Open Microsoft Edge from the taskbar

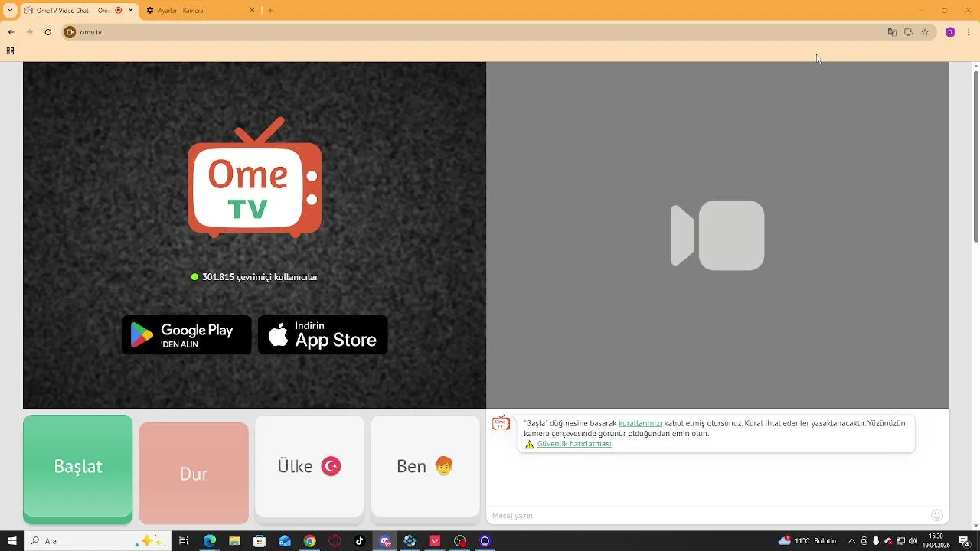[210, 541]
